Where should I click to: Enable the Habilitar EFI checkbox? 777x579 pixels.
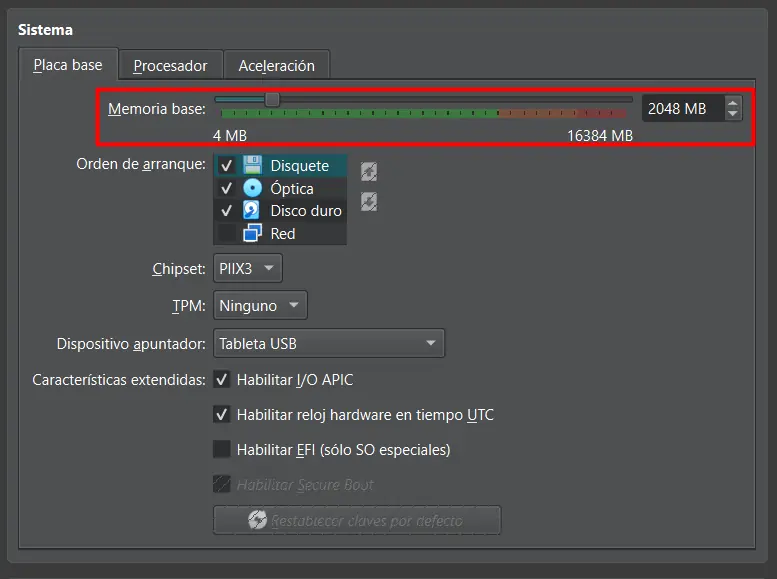222,450
